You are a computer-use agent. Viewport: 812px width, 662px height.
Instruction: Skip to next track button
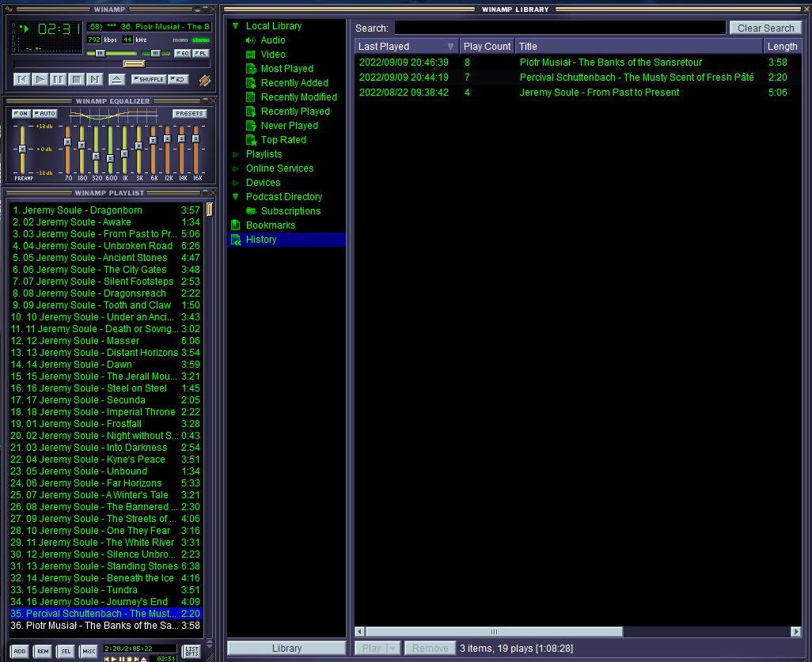click(x=95, y=79)
